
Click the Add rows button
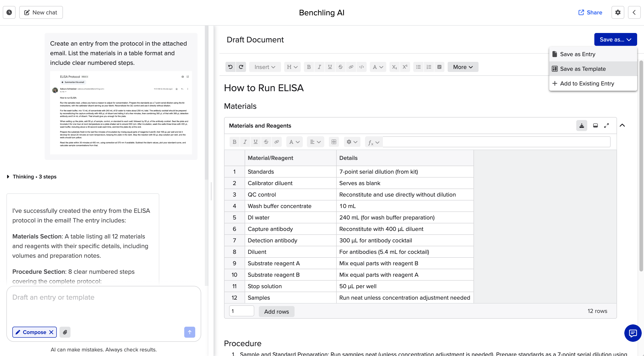point(276,312)
